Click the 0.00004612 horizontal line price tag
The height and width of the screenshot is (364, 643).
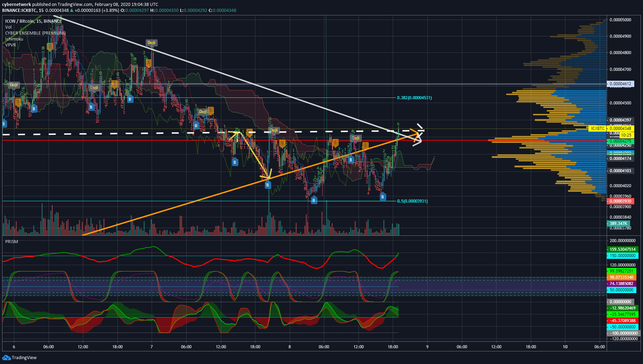(x=620, y=84)
